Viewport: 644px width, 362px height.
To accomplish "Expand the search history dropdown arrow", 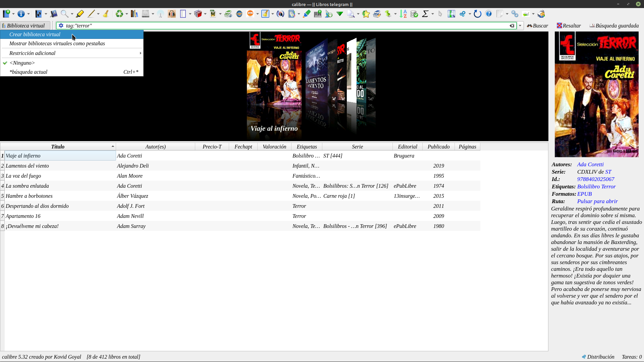I will pos(520,26).
